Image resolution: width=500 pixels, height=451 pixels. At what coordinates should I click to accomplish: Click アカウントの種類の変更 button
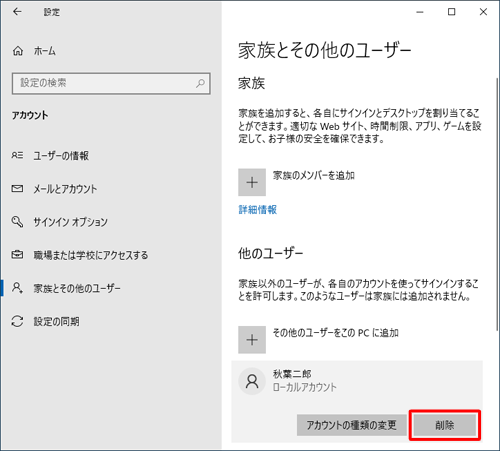pos(352,425)
